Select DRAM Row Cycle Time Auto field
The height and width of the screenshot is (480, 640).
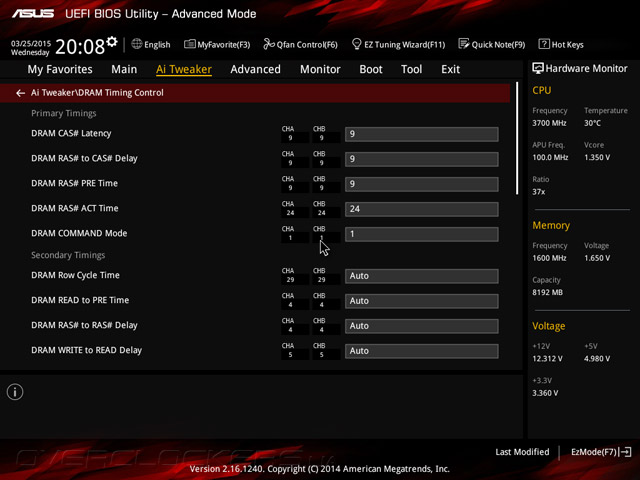tap(422, 276)
